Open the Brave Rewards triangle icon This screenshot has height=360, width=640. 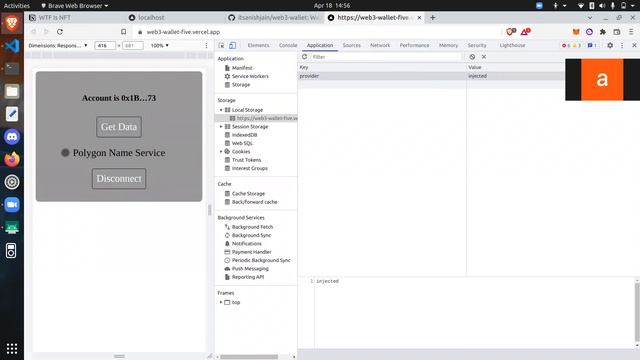[525, 31]
